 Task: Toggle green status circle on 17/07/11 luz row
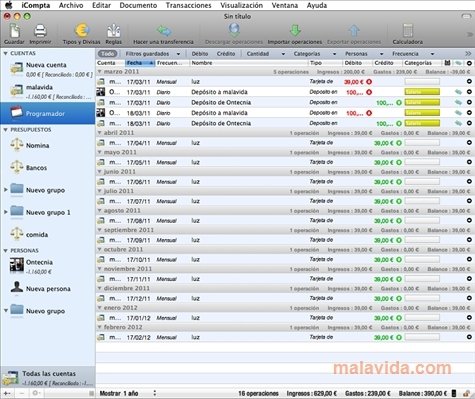click(x=399, y=201)
